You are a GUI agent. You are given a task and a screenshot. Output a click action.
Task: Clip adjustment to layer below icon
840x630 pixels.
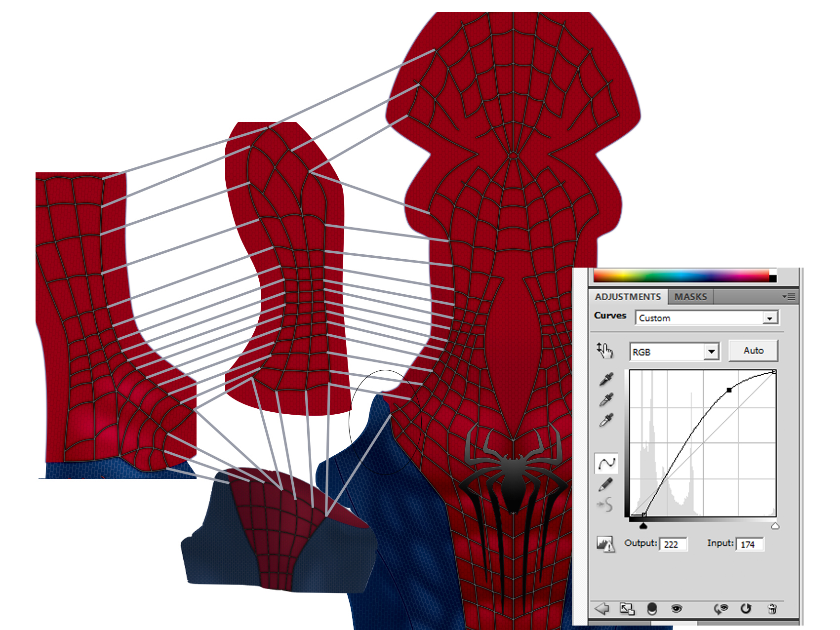(652, 609)
